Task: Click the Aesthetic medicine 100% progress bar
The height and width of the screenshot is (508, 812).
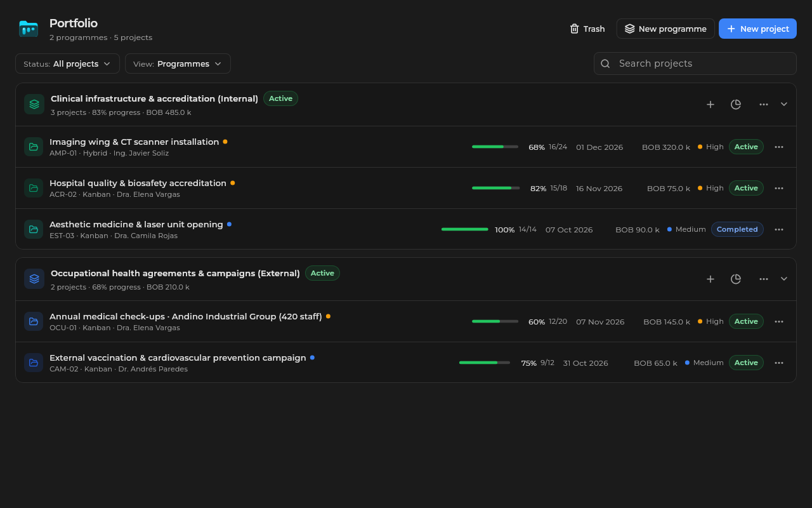Action: [x=465, y=229]
